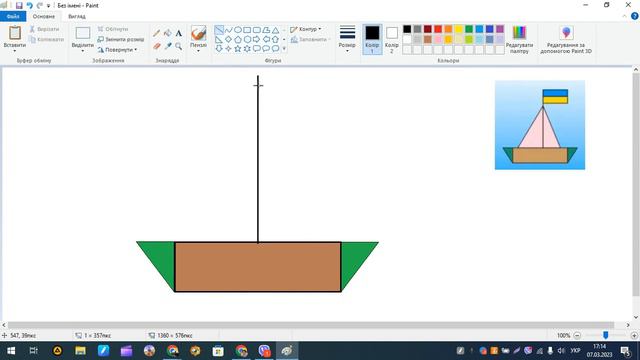640x360 pixels.
Task: Select the Eraser tool
Action: point(157,46)
